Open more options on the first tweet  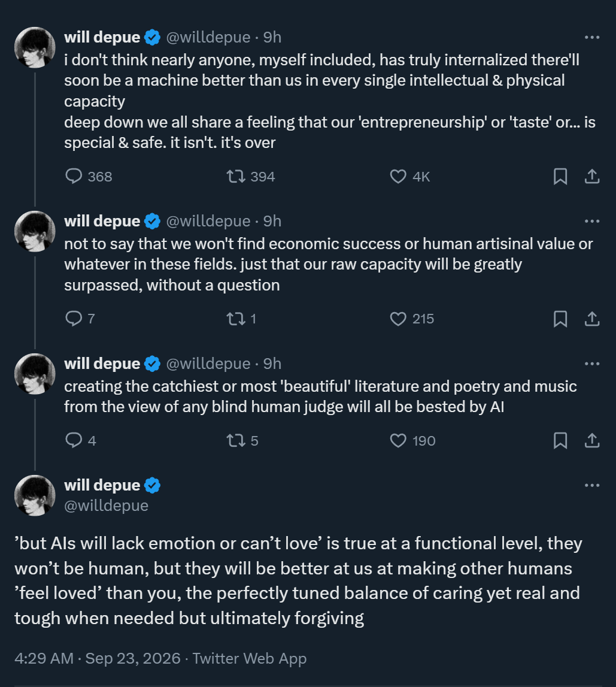pyautogui.click(x=592, y=37)
